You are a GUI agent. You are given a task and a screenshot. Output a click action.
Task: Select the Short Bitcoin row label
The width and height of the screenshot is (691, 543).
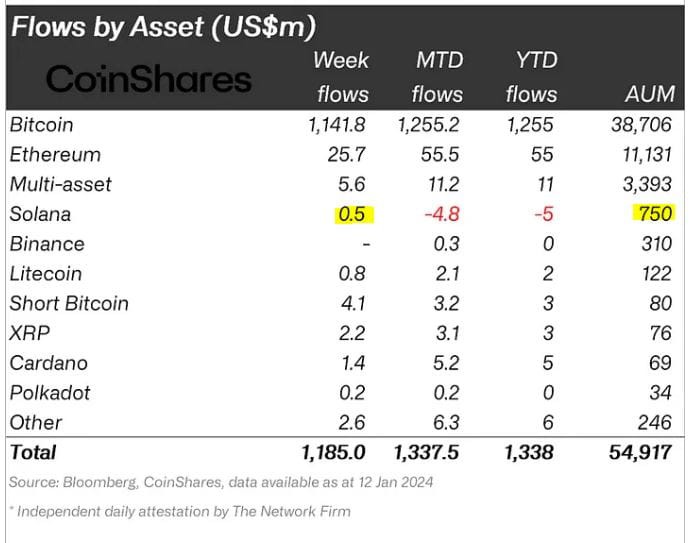69,304
